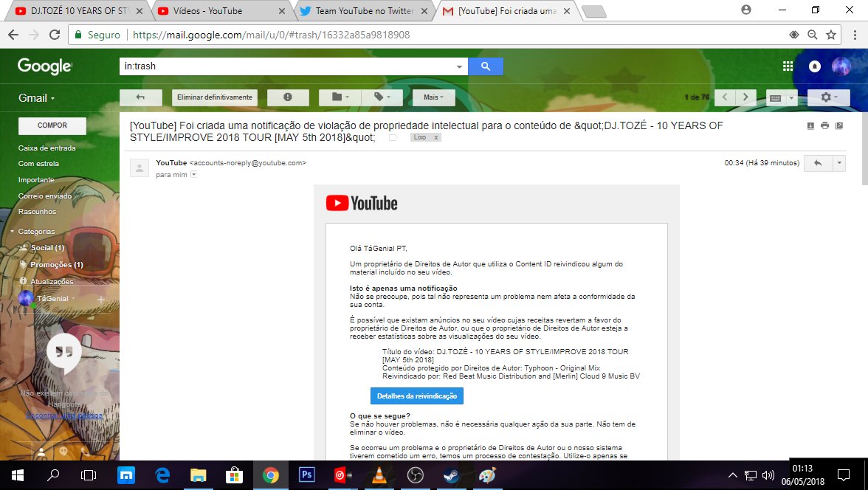The height and width of the screenshot is (490, 868).
Task: Open Chrome zoom magnifier icon
Action: [812, 35]
